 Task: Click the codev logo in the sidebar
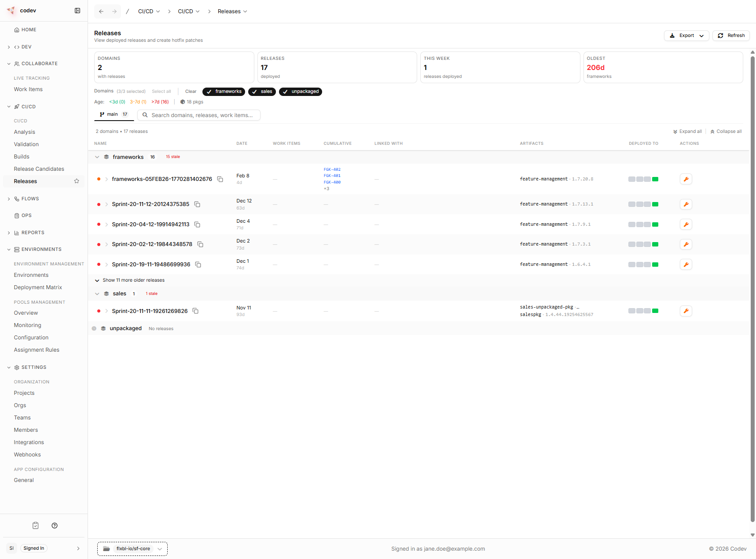pyautogui.click(x=11, y=10)
